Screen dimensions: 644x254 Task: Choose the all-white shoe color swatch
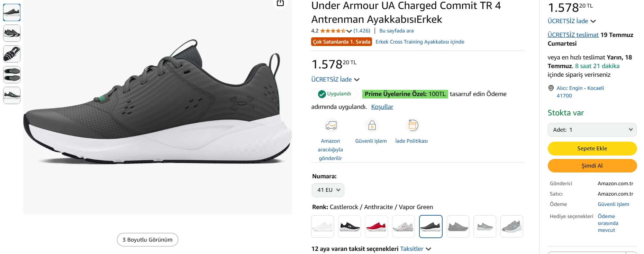pos(323,227)
